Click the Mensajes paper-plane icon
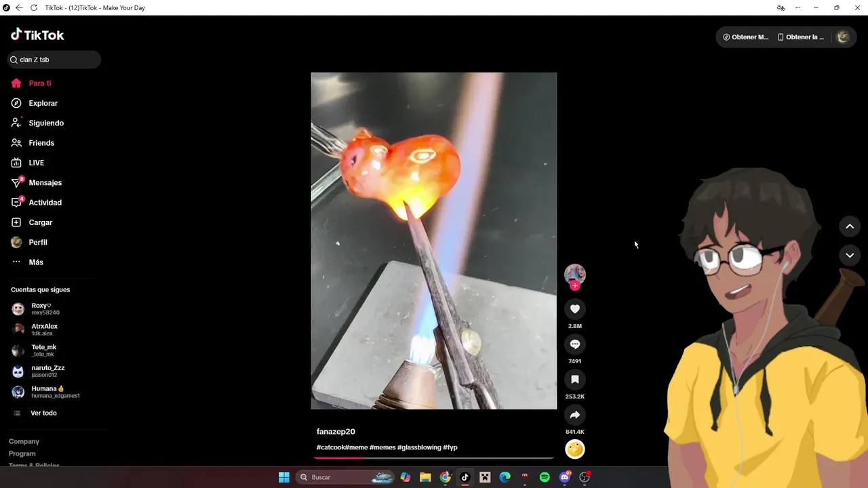868x488 pixels. point(16,182)
